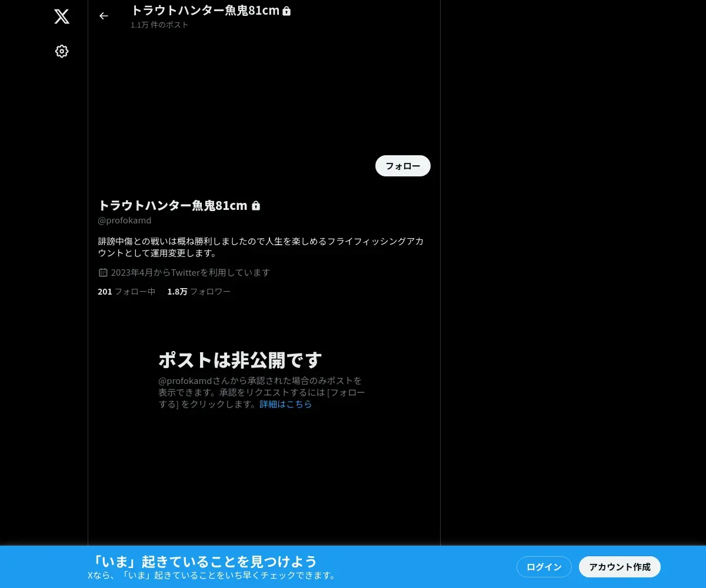
Task: Open the 詳細はこちら link
Action: (286, 404)
